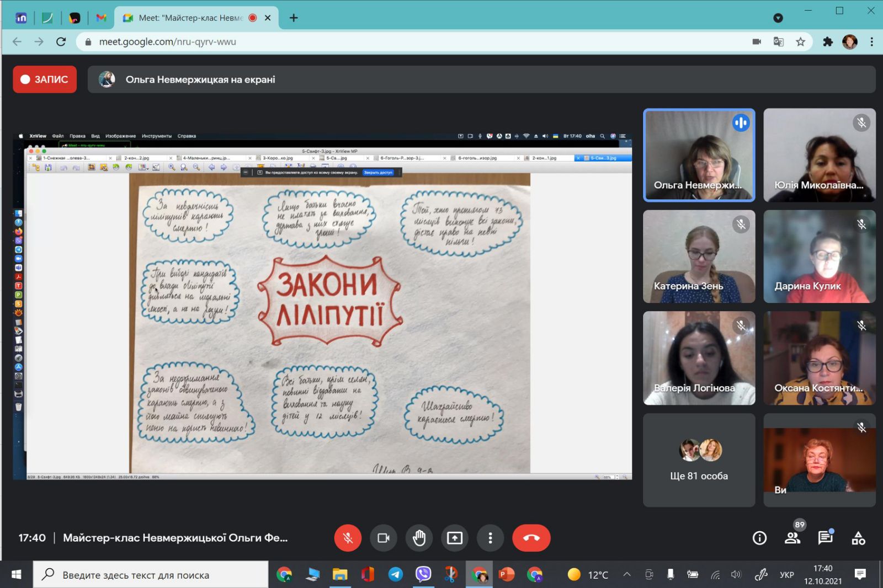Open the meeting details info icon
The height and width of the screenshot is (588, 883).
pyautogui.click(x=759, y=538)
